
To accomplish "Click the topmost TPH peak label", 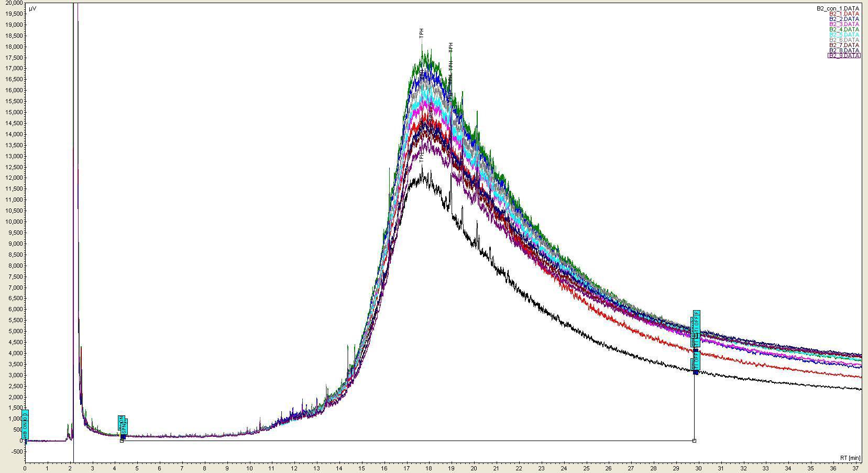I will (x=422, y=33).
